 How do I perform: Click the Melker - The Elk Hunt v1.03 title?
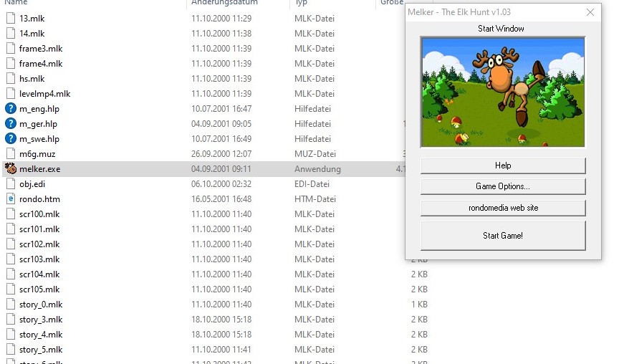(x=459, y=12)
